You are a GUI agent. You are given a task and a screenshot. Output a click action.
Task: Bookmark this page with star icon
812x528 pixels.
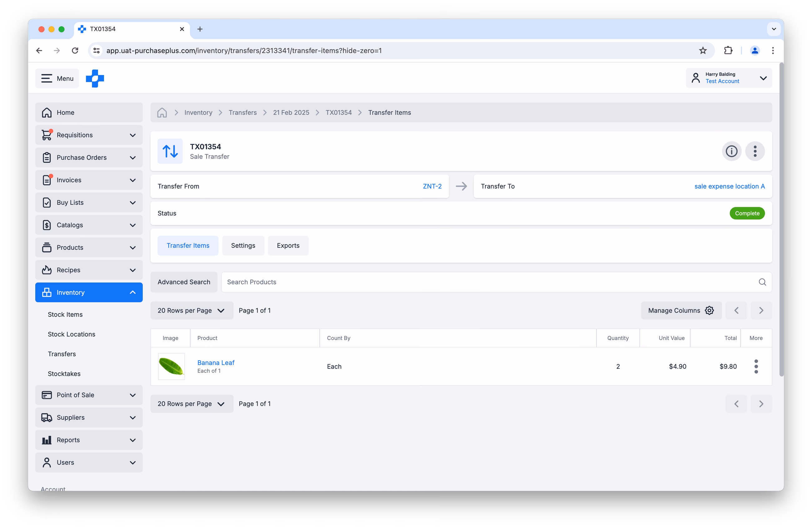(x=703, y=51)
